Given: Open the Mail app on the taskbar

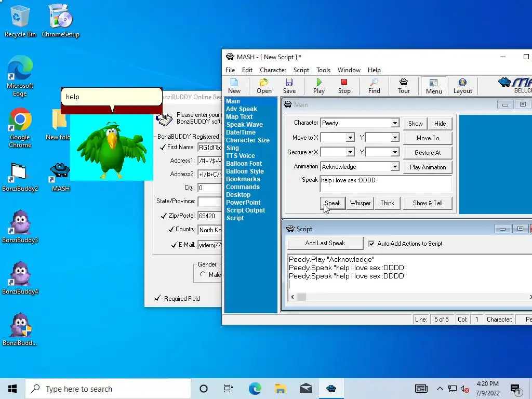Looking at the screenshot, I should (305, 389).
